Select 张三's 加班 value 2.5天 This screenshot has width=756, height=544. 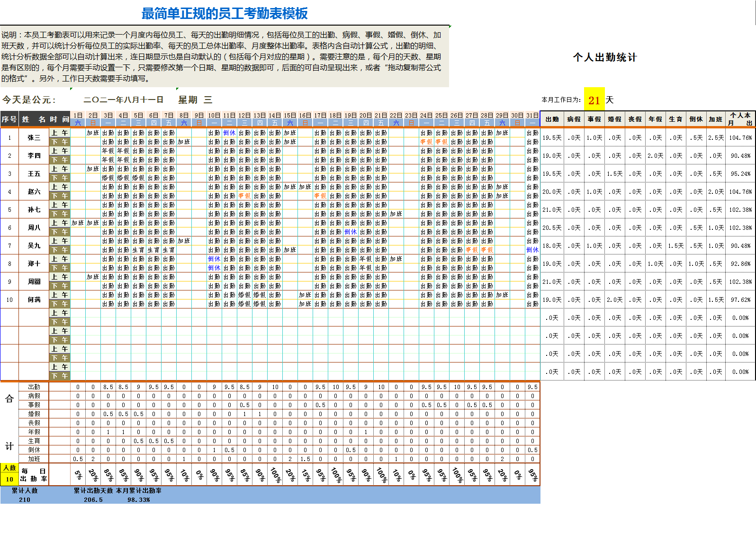click(716, 137)
